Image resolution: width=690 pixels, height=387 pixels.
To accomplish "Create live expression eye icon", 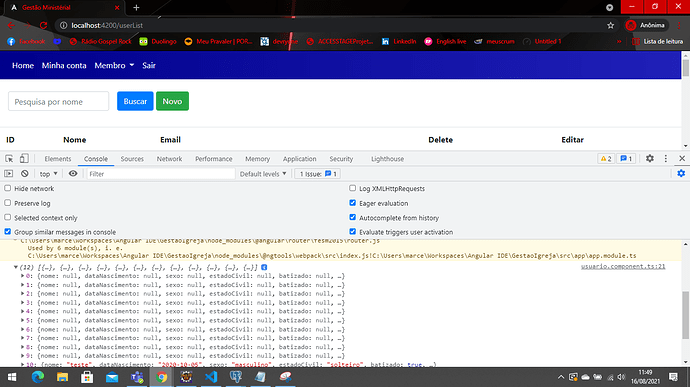I will click(x=73, y=174).
